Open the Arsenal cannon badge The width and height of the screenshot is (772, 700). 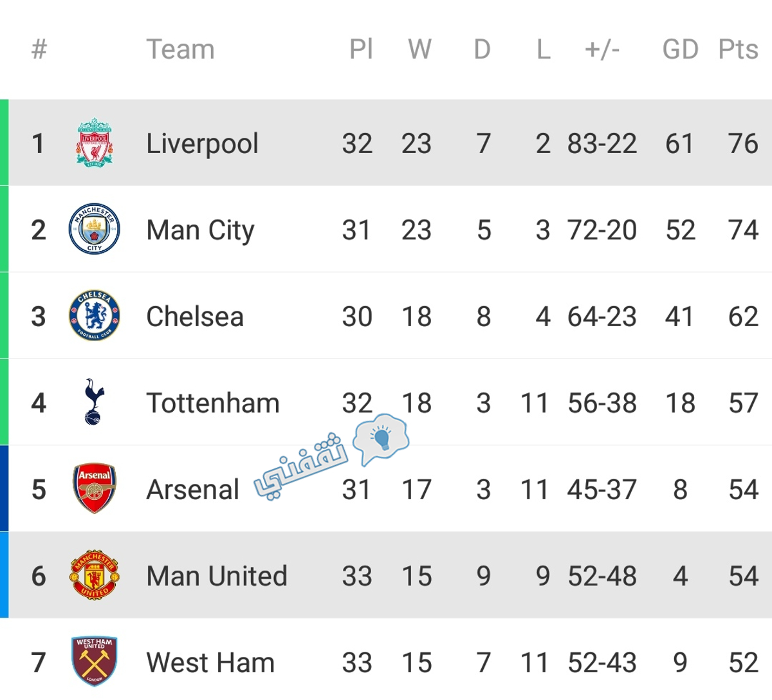[x=95, y=488]
